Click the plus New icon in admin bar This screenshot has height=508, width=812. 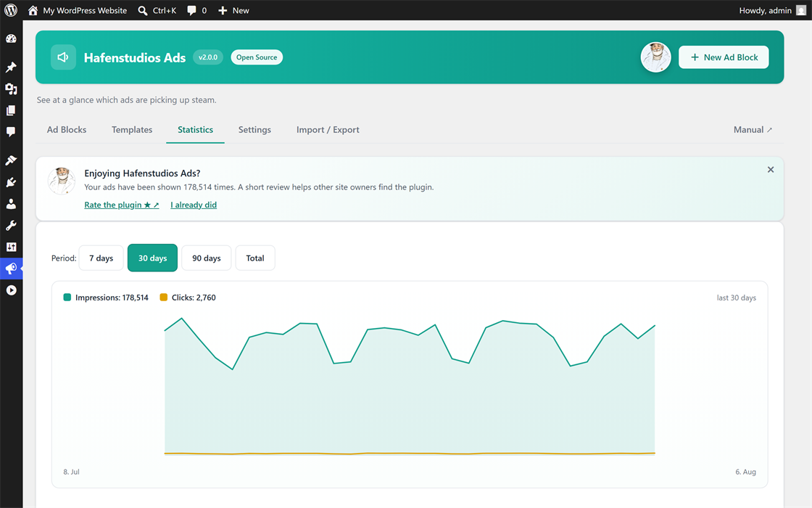[x=223, y=10]
